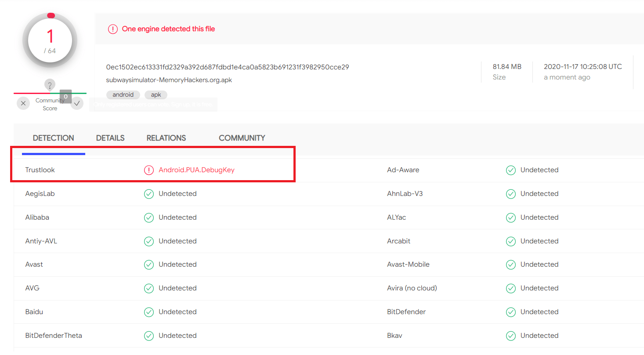Click the 2020-11-17 10:25:08 UTC timestamp
The height and width of the screenshot is (355, 644).
[x=583, y=67]
